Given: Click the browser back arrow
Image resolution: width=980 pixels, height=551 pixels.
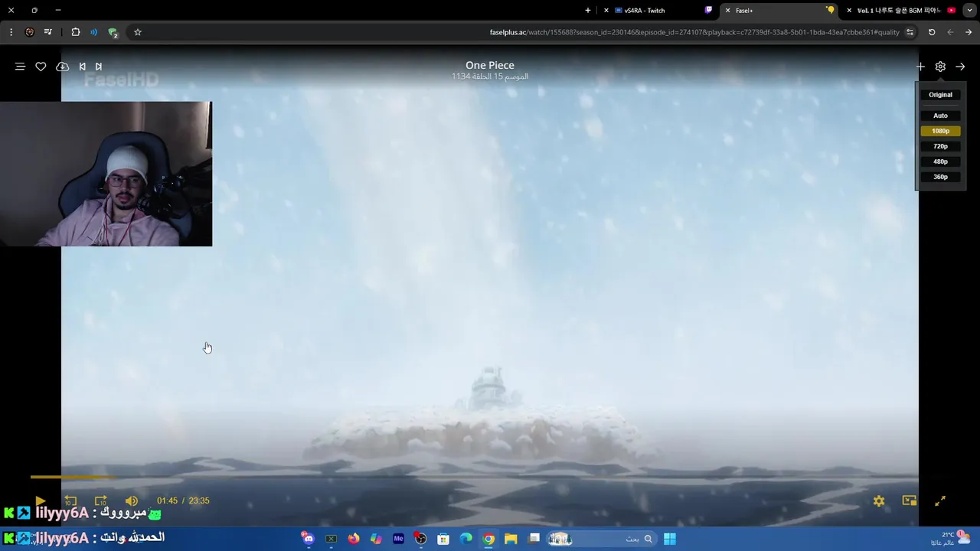Looking at the screenshot, I should coord(969,32).
